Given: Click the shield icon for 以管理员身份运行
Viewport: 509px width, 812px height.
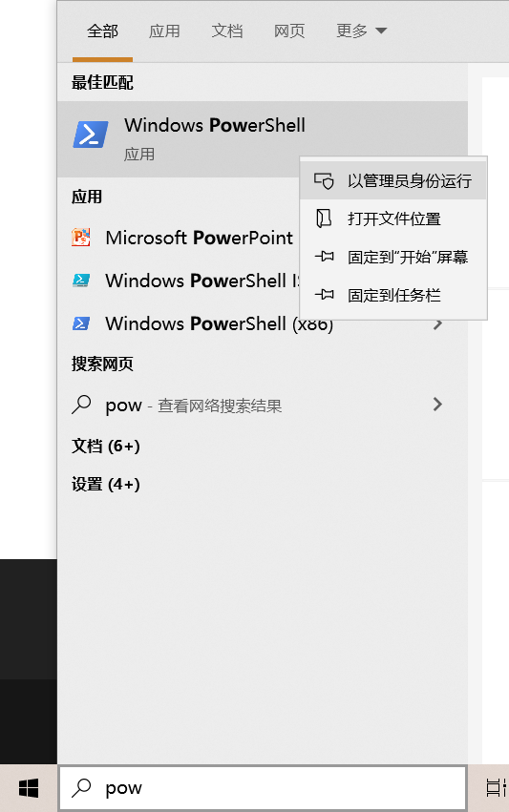Looking at the screenshot, I should click(324, 180).
